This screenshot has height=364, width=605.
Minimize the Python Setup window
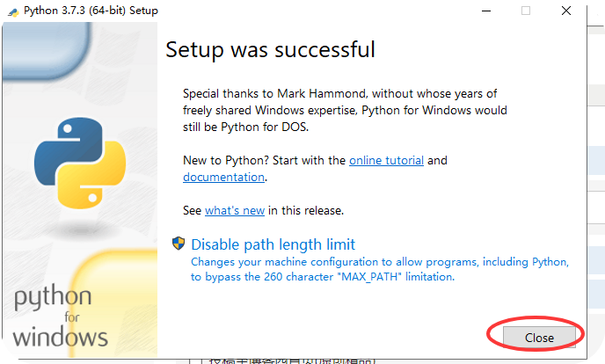(485, 11)
